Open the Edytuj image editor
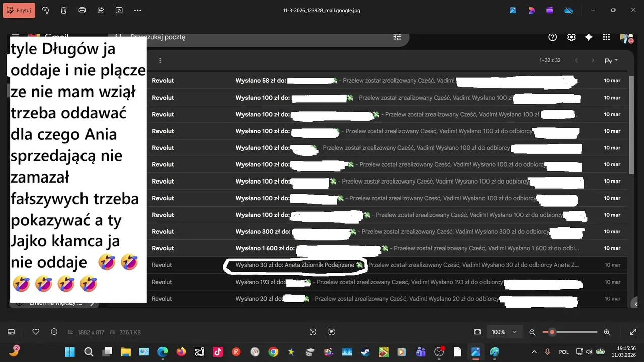 pyautogui.click(x=19, y=10)
